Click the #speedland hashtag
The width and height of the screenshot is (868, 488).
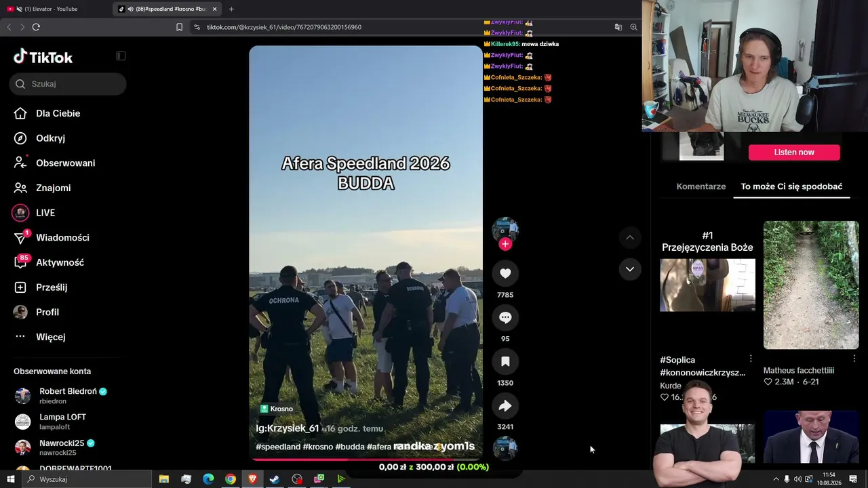[278, 447]
